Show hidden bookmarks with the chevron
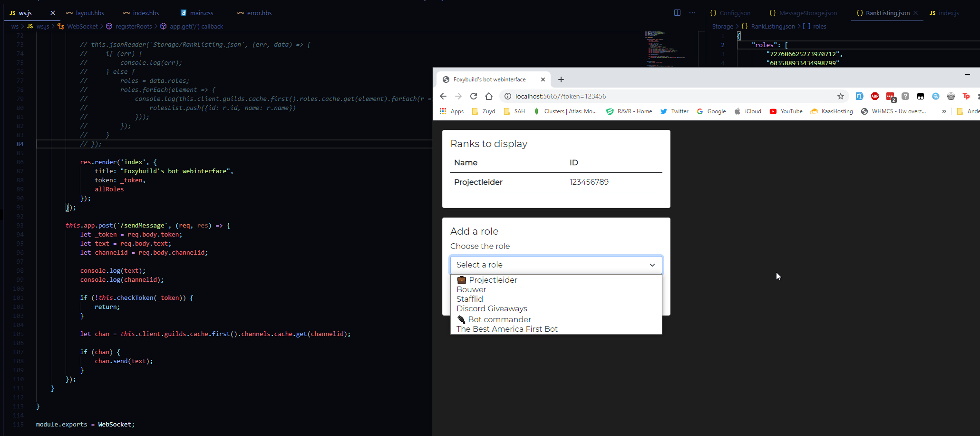 click(944, 111)
